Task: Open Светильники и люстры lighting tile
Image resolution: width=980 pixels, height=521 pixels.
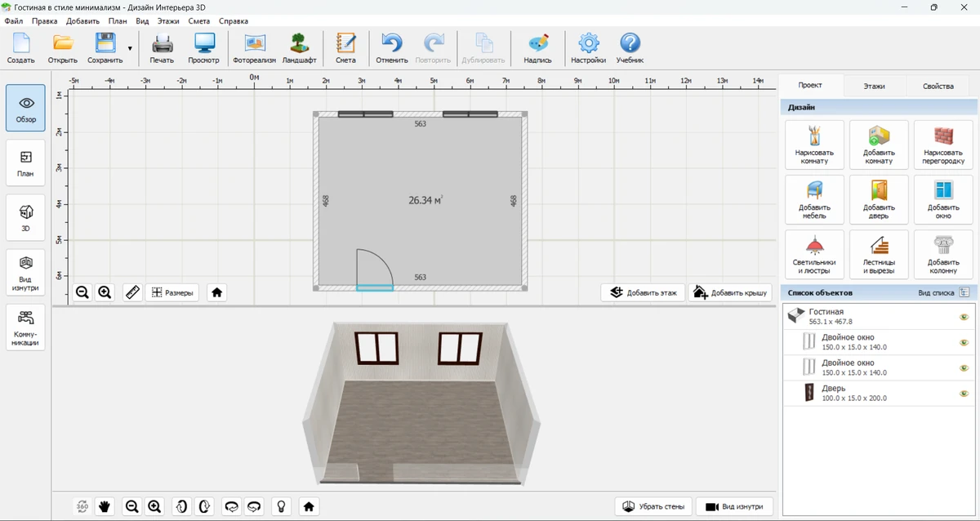Action: point(814,255)
